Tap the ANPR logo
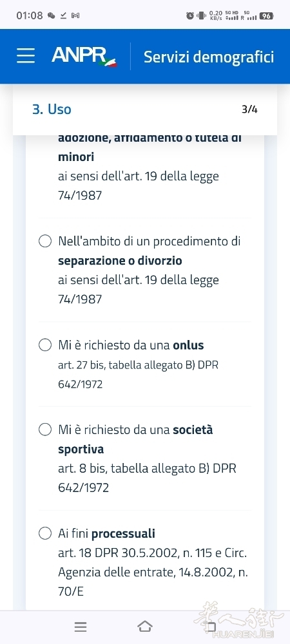 click(84, 56)
